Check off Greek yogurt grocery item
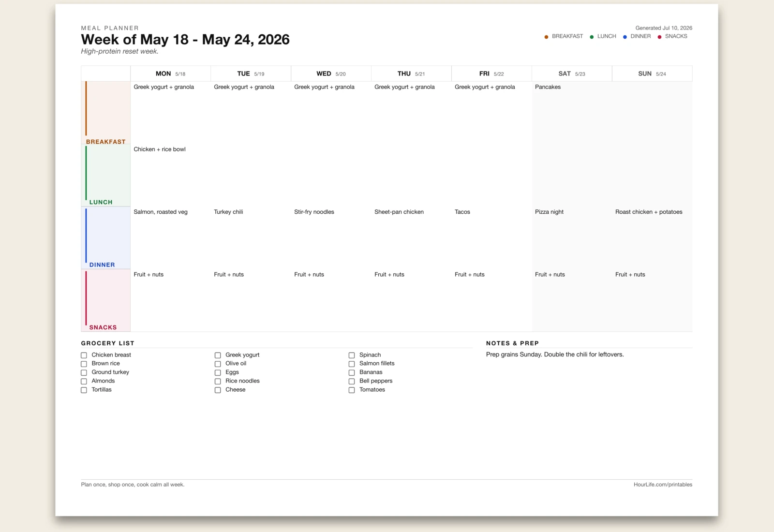This screenshot has height=532, width=774. (x=218, y=355)
